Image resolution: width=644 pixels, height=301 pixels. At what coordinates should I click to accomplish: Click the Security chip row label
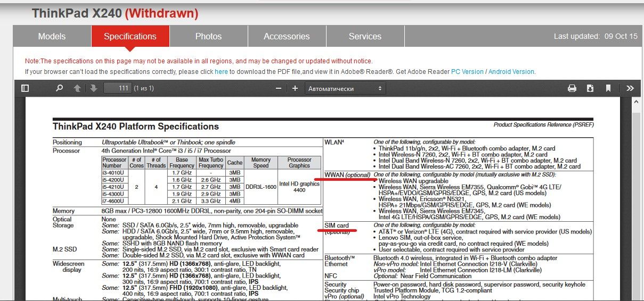click(x=342, y=290)
